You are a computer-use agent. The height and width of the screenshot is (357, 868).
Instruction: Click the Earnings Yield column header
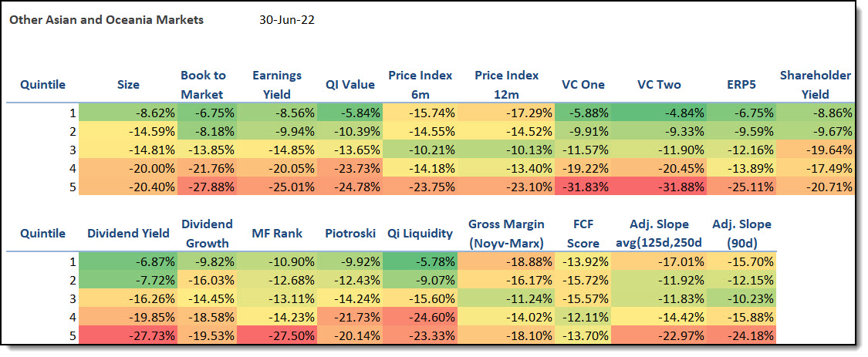(277, 85)
